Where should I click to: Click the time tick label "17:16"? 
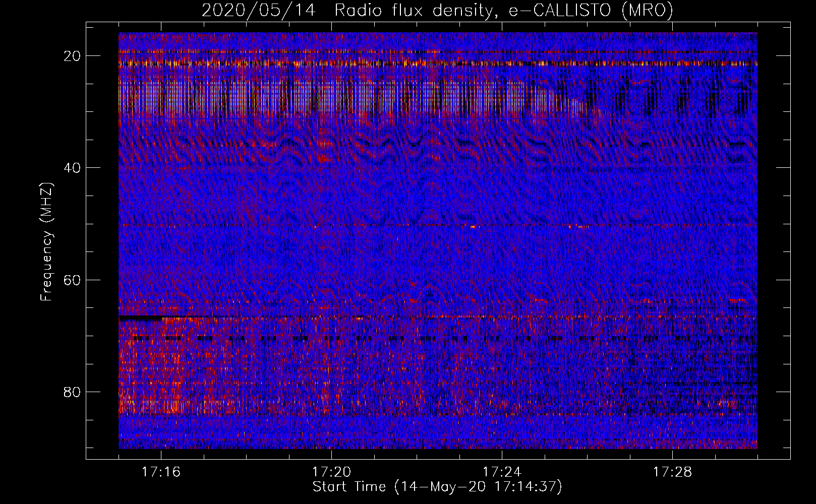161,472
